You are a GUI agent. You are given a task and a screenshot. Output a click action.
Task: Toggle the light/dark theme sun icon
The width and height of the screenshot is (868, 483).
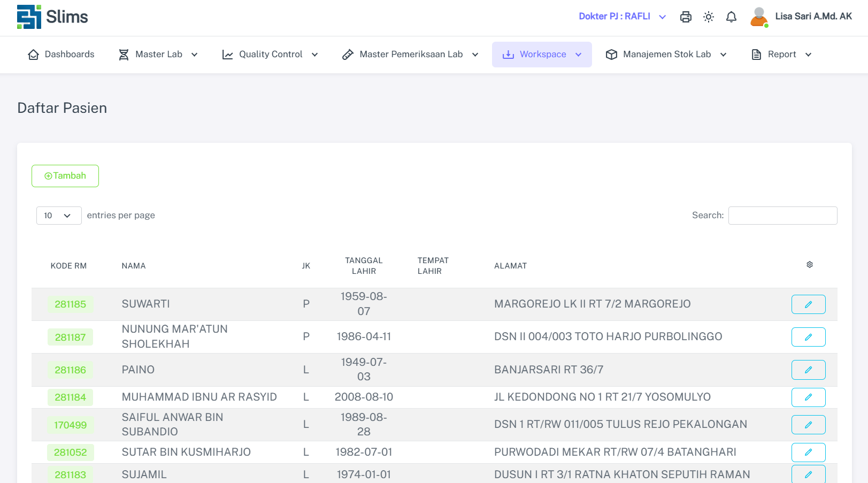pyautogui.click(x=709, y=17)
